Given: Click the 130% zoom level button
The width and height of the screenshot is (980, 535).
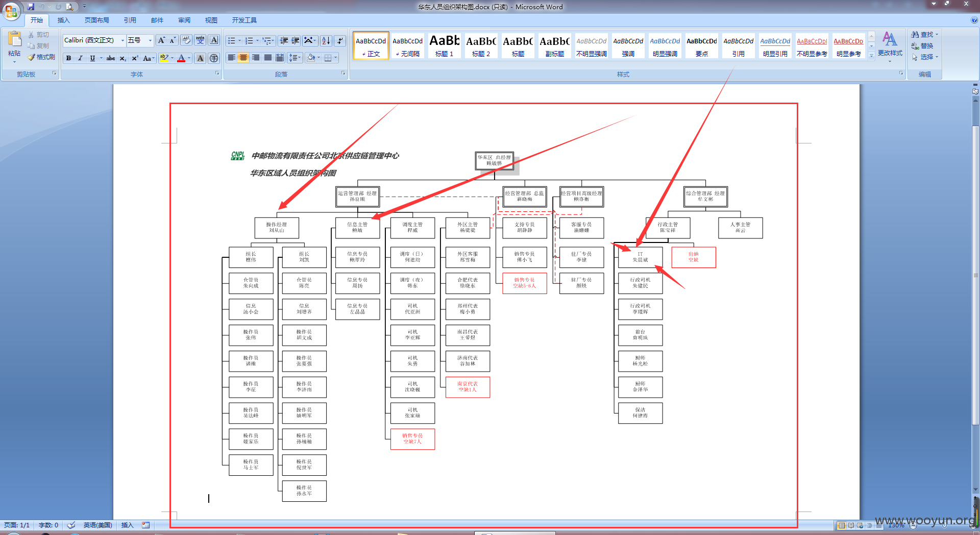Looking at the screenshot, I should point(896,525).
